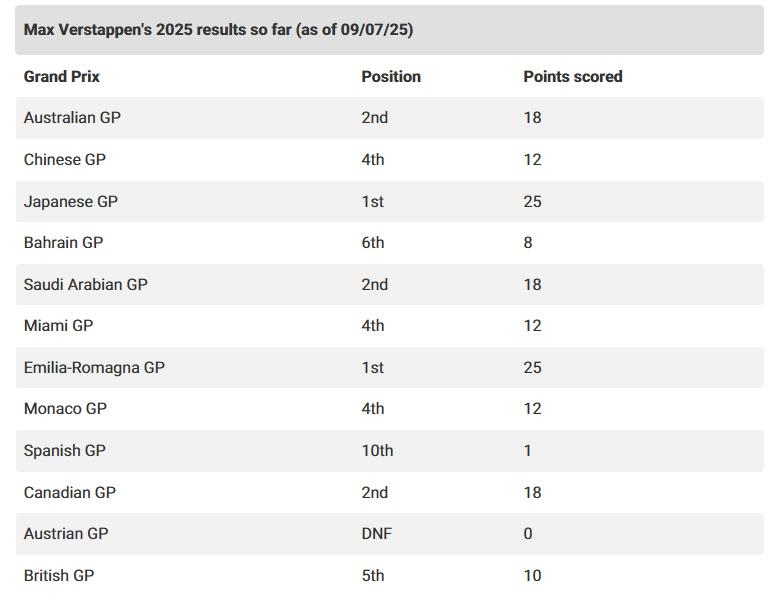This screenshot has height=607, width=777.
Task: Click the Emilia-Romagna GP points value 25
Action: [532, 368]
